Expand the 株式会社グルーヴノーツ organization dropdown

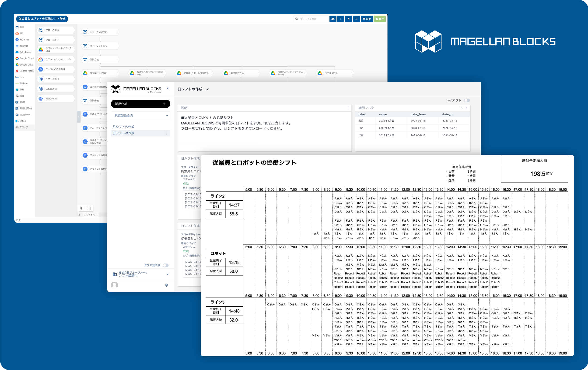pyautogui.click(x=168, y=274)
